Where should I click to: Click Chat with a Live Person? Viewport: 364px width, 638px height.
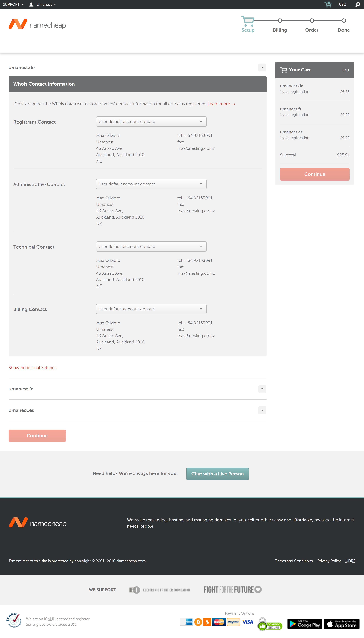coord(217,473)
